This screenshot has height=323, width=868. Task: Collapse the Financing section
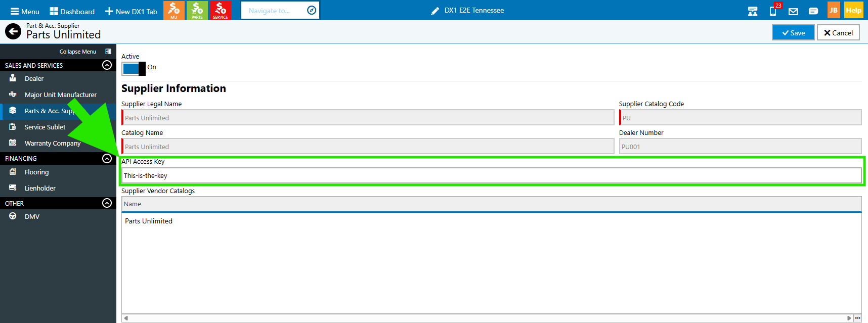coord(107,158)
